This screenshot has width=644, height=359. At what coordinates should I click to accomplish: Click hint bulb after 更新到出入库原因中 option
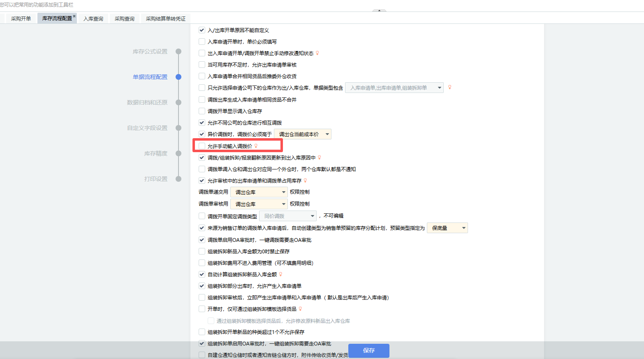click(x=319, y=157)
